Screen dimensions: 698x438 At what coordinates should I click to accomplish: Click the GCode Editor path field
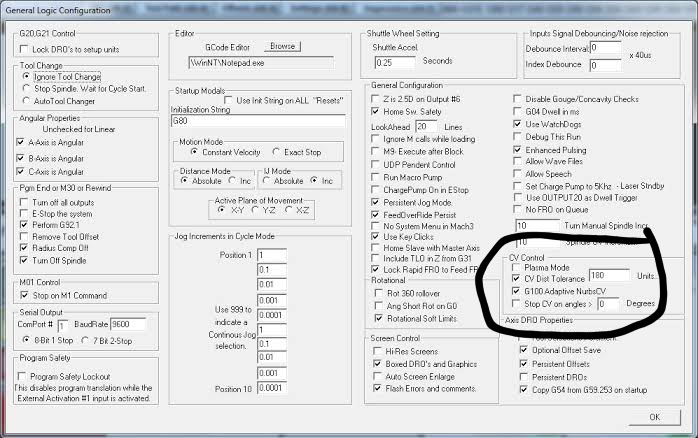tap(261, 63)
